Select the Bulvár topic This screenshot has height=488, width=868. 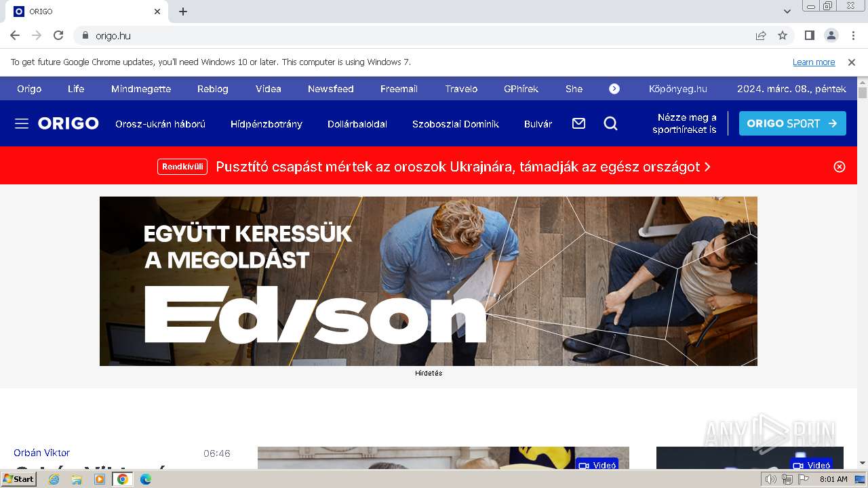[538, 124]
